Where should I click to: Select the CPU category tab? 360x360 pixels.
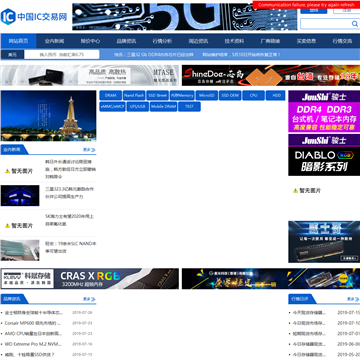254,95
